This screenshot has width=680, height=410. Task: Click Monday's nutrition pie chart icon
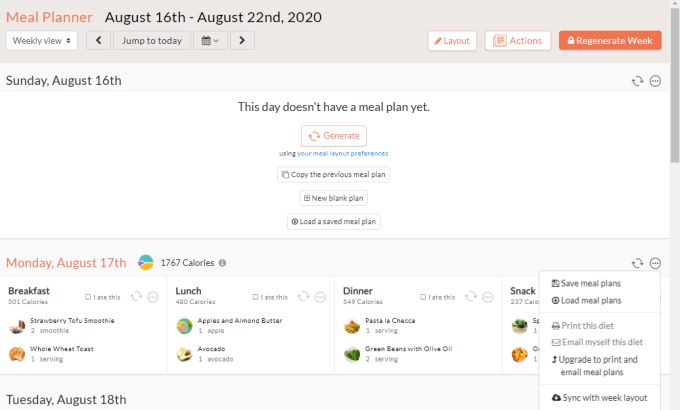click(146, 263)
